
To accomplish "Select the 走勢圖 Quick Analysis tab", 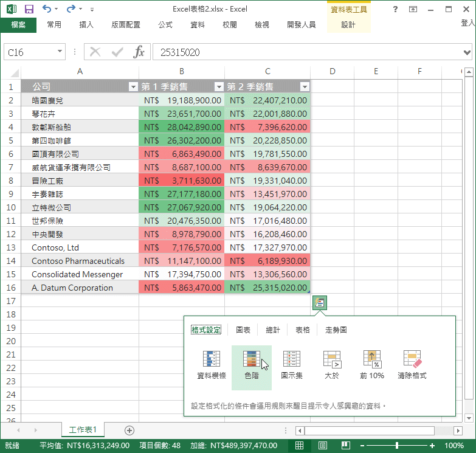I will tap(336, 330).
